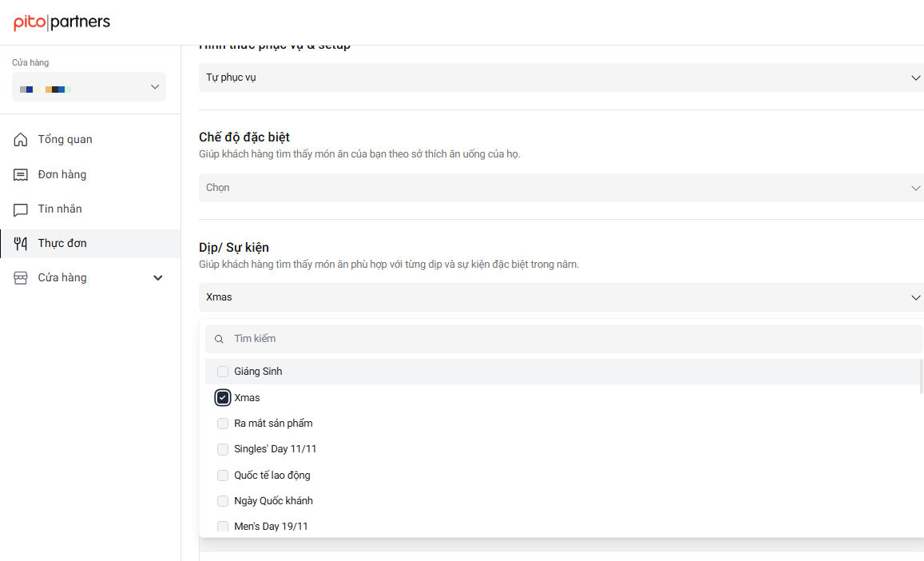Image resolution: width=924 pixels, height=561 pixels.
Task: Click the Thực đơn fork-knife icon
Action: [x=21, y=244]
